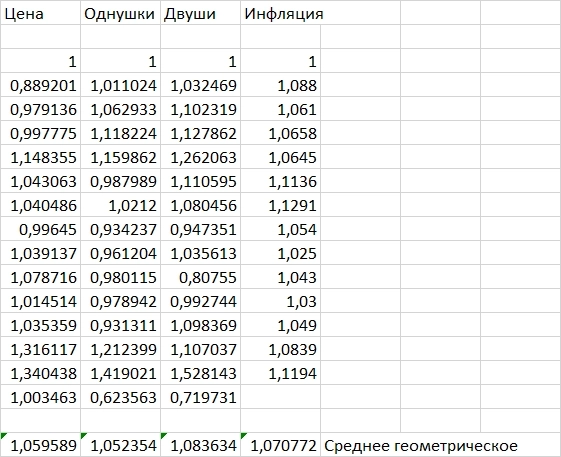Screen dimensions: 561x457
Task: Select the cell containing 1,102319
Action: click(200, 109)
